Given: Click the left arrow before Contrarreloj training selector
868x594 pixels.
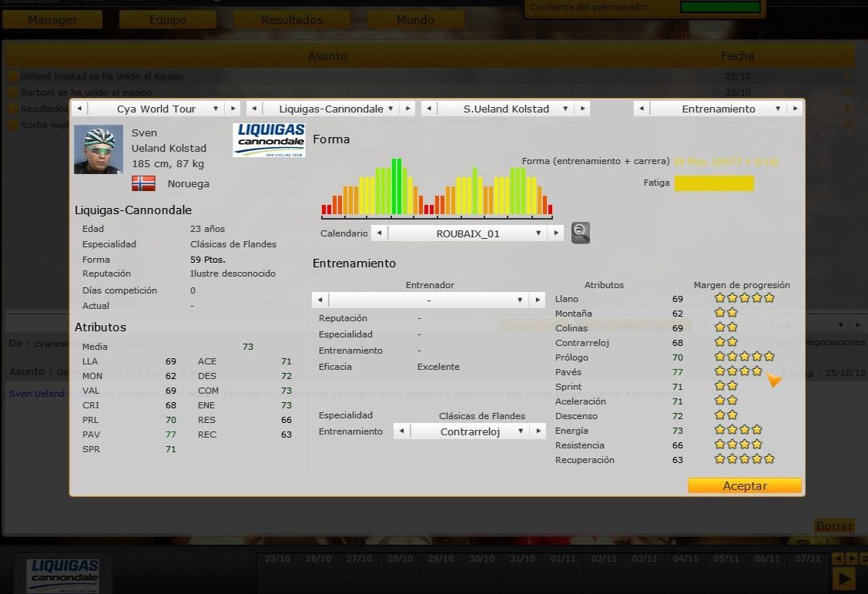Looking at the screenshot, I should coord(400,431).
